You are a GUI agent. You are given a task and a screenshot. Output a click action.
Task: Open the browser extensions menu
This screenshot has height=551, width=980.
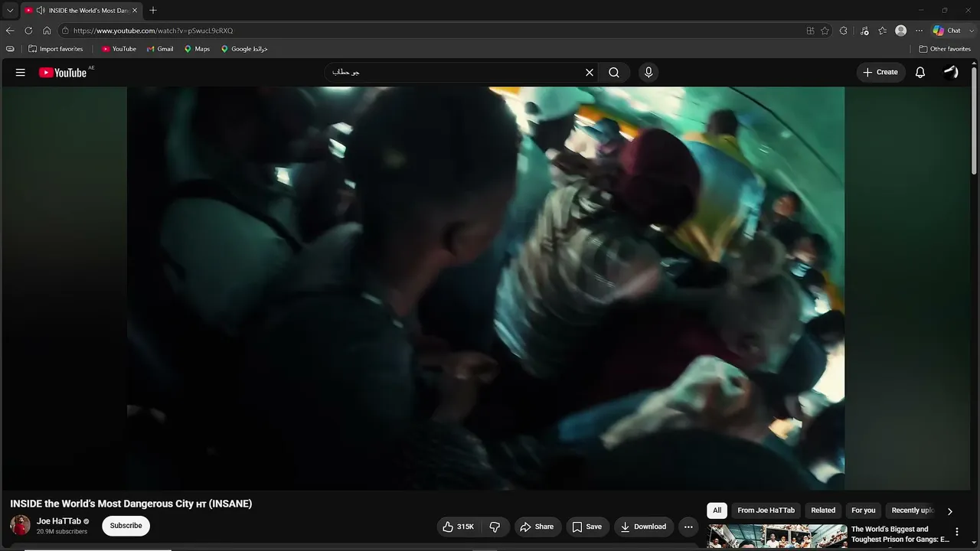pos(843,31)
